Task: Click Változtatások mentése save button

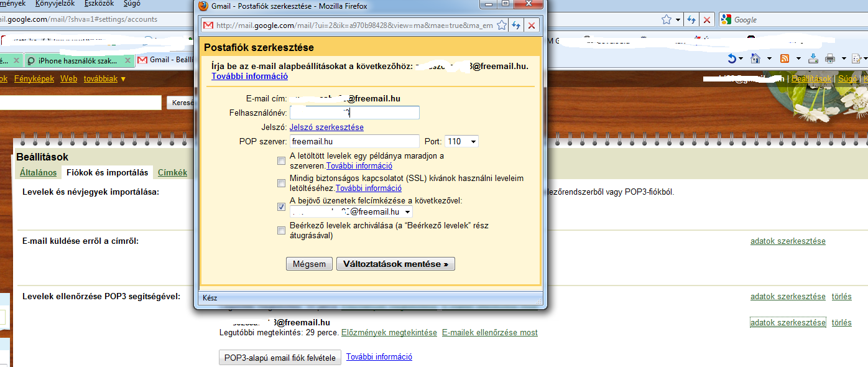Action: 395,264
